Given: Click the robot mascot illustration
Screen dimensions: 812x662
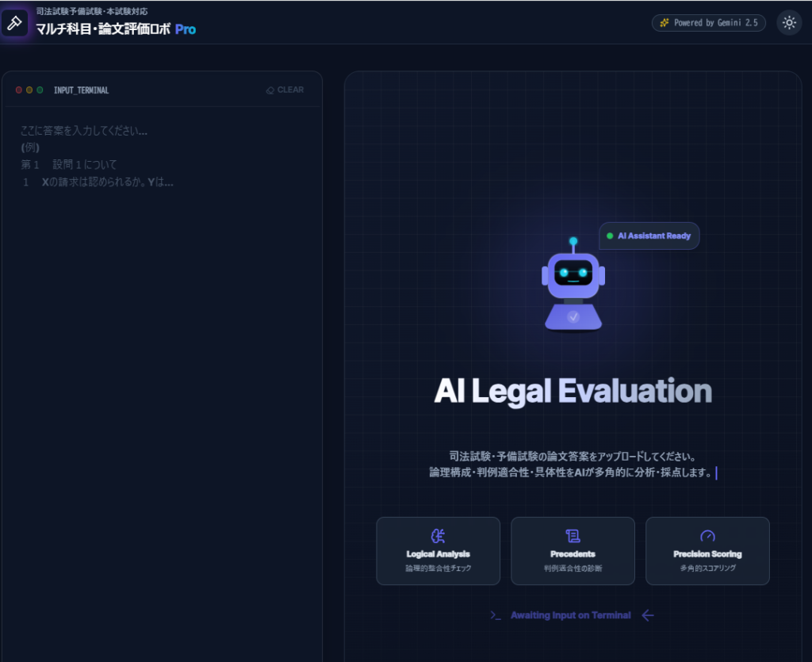Looking at the screenshot, I should tap(573, 285).
